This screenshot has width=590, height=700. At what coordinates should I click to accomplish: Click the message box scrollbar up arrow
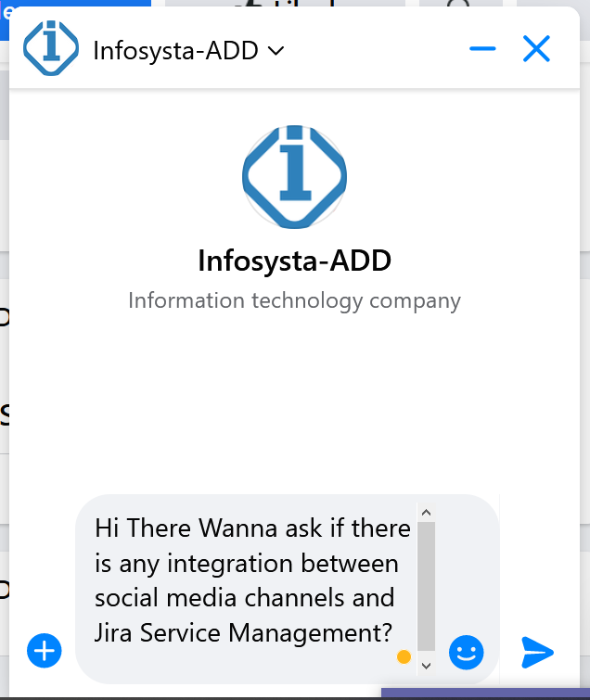(x=426, y=512)
